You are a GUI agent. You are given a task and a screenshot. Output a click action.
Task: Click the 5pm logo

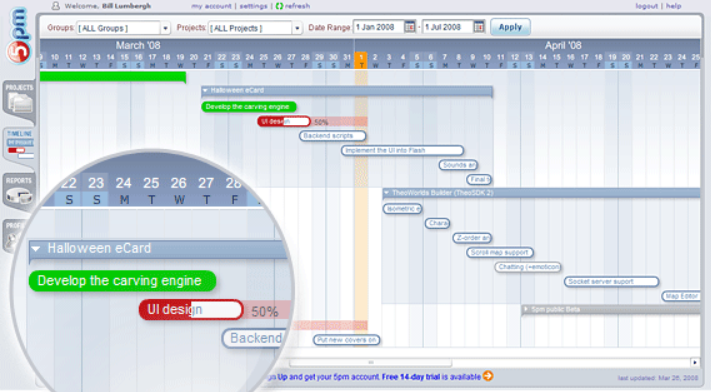coord(19,35)
